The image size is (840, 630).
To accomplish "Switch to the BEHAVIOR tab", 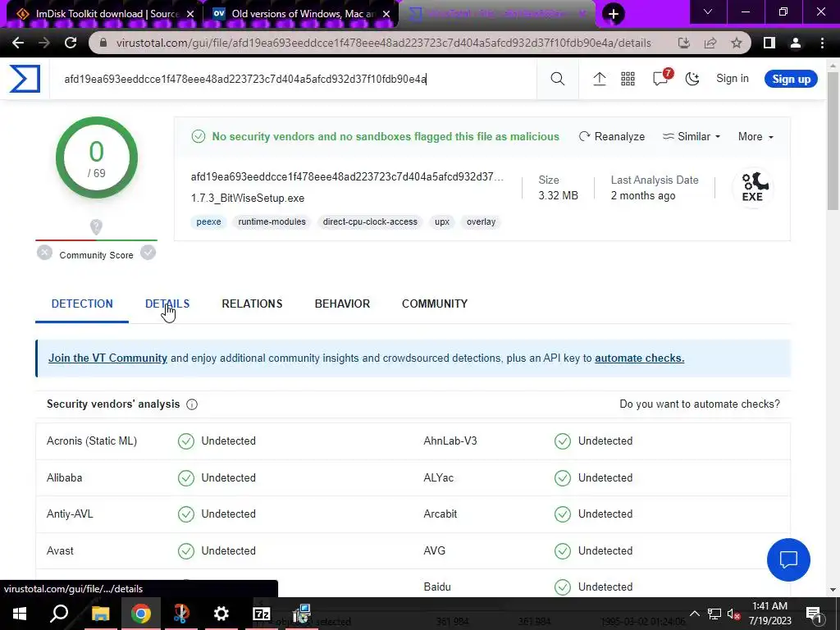I will pyautogui.click(x=342, y=304).
